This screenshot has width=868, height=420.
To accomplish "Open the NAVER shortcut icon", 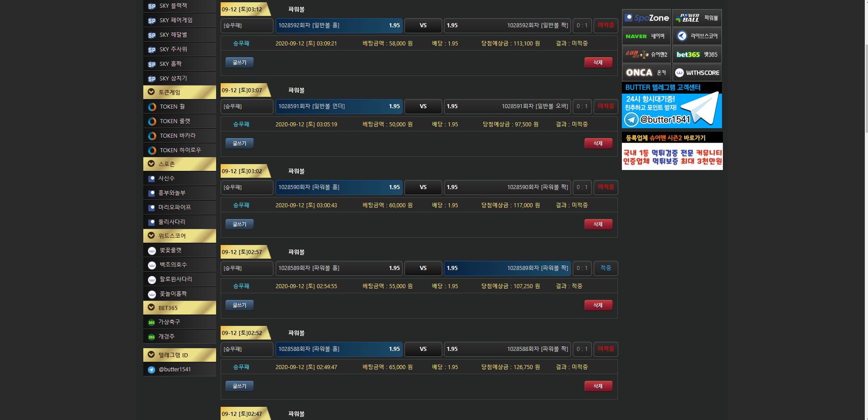I will click(x=646, y=36).
